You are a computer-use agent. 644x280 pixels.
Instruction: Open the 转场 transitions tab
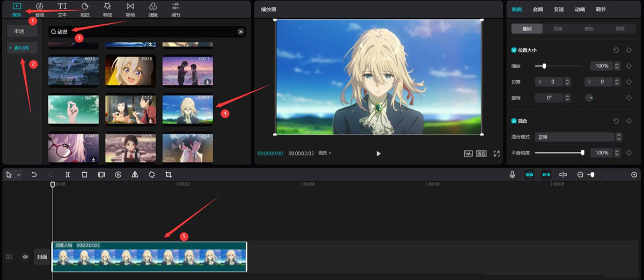click(x=130, y=10)
